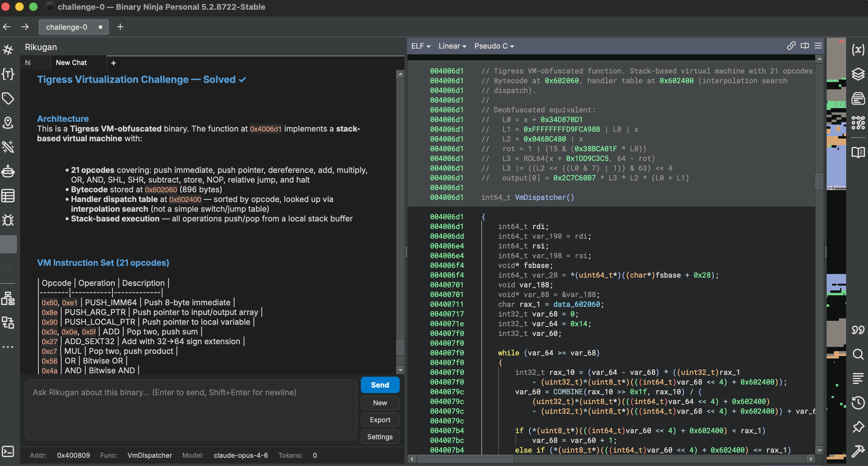The width and height of the screenshot is (868, 466).
Task: Click the code view vertical scrollbar thumb
Action: coord(819,181)
